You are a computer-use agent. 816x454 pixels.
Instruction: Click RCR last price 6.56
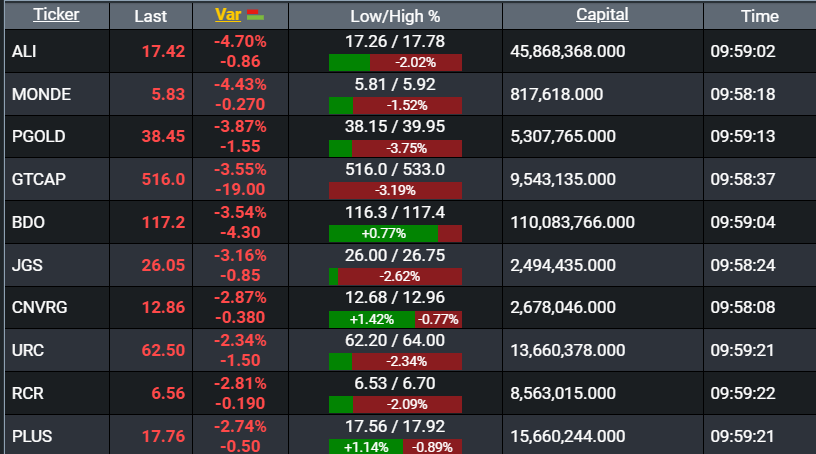[x=168, y=393]
